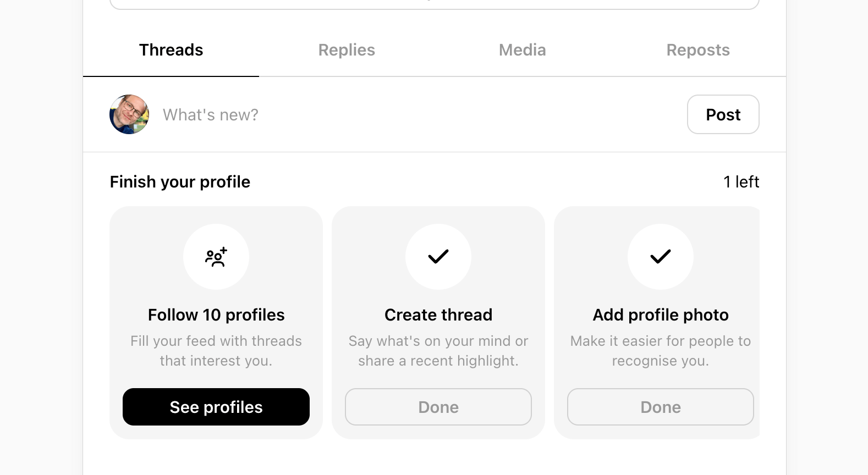
Task: Click the Finish your profile heading
Action: pyautogui.click(x=180, y=182)
